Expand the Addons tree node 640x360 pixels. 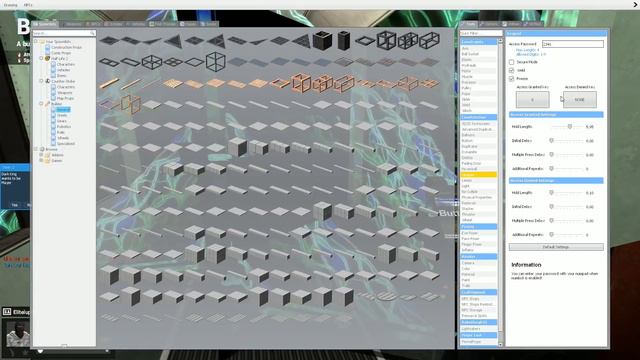pos(41,155)
